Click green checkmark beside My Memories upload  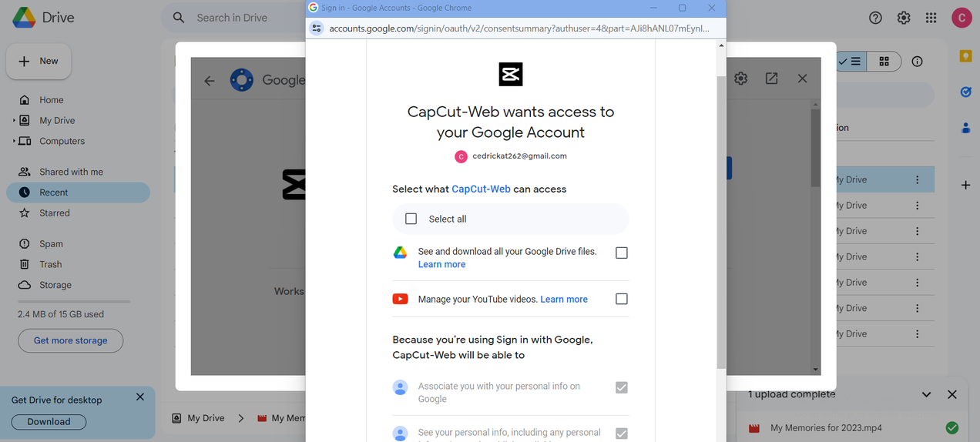(x=952, y=427)
